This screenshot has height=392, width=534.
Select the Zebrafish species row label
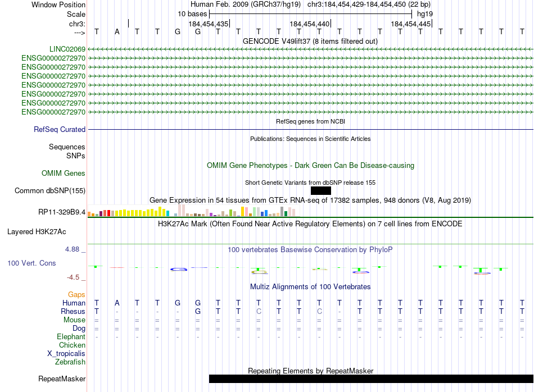(x=70, y=362)
